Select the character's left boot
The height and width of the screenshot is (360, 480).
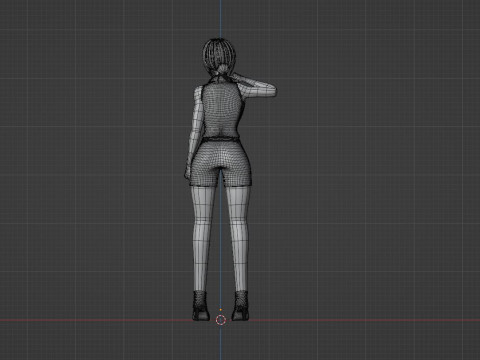point(201,306)
